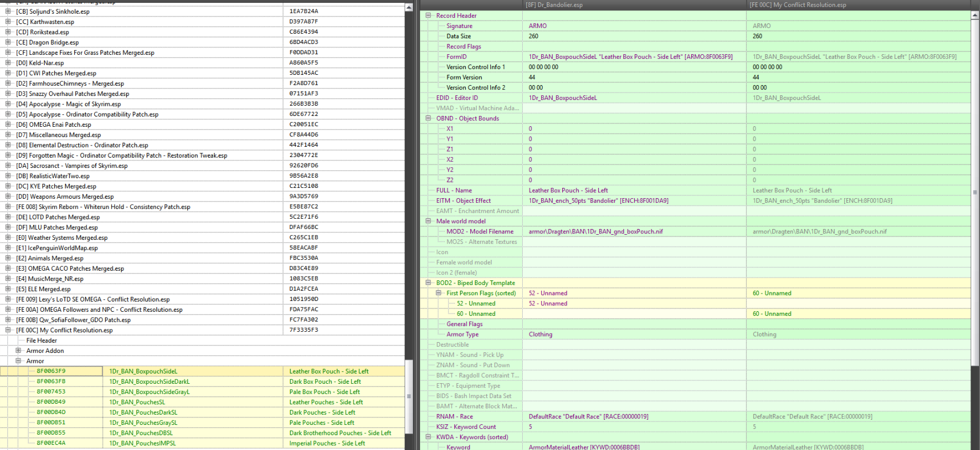Click Dr_Bandolier DefaultRace value
Screen dimensions: 980x450
coord(588,416)
